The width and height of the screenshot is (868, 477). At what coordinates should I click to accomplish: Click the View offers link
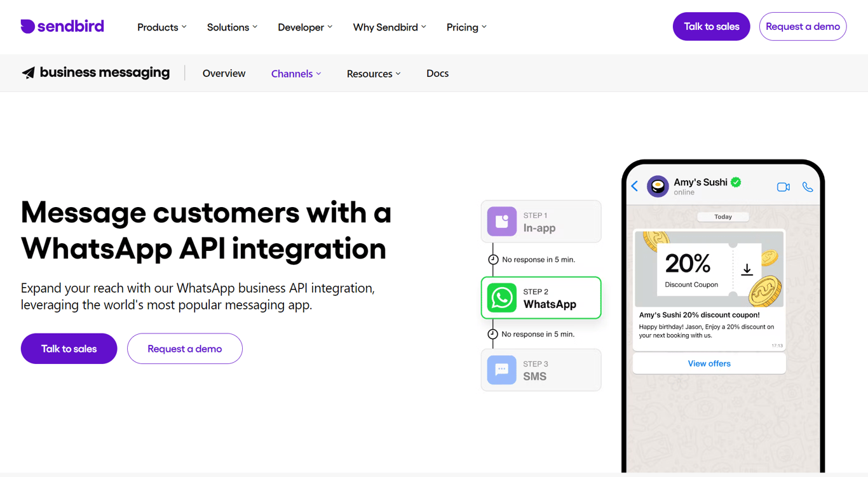tap(709, 363)
